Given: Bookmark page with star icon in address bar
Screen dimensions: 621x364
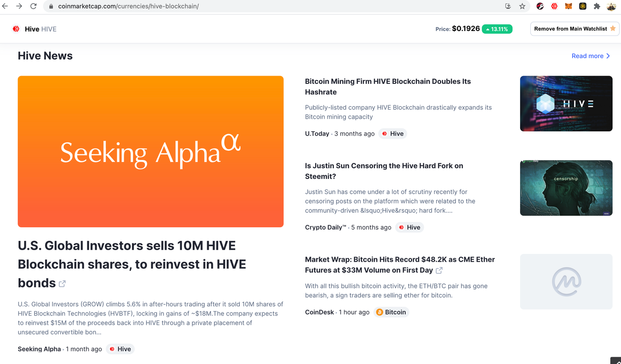Looking at the screenshot, I should [522, 6].
